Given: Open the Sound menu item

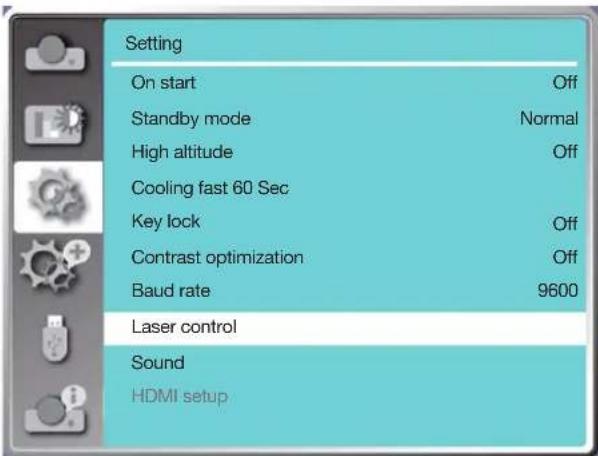Looking at the screenshot, I should tap(345, 363).
